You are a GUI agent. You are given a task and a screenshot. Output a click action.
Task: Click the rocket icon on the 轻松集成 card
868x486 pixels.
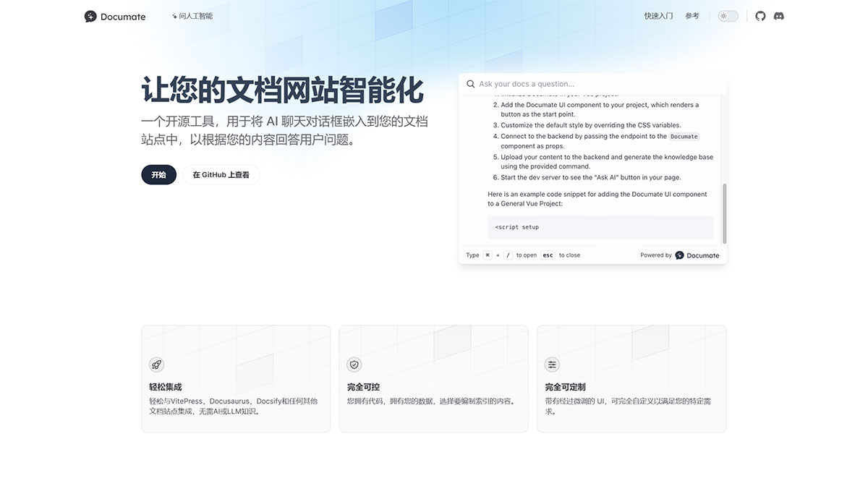(x=156, y=364)
